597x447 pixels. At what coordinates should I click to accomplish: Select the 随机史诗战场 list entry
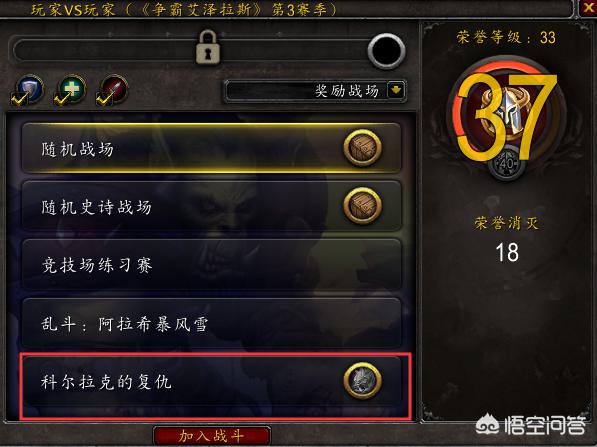pos(211,206)
